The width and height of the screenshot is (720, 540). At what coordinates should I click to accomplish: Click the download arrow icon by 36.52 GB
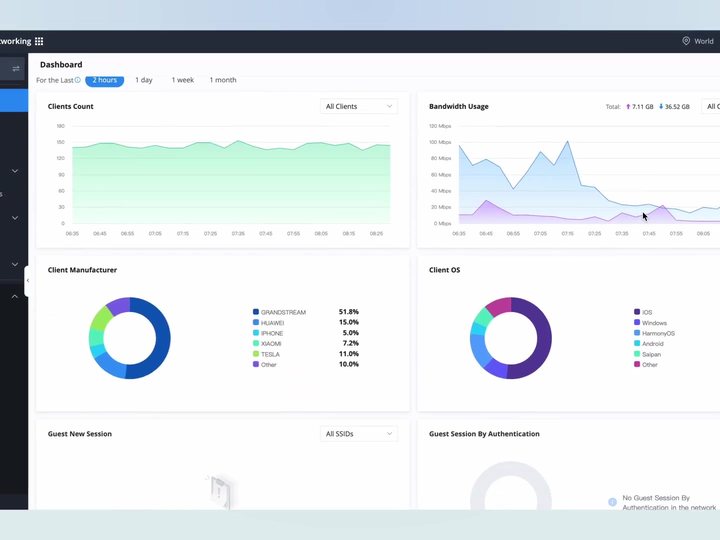(x=661, y=107)
